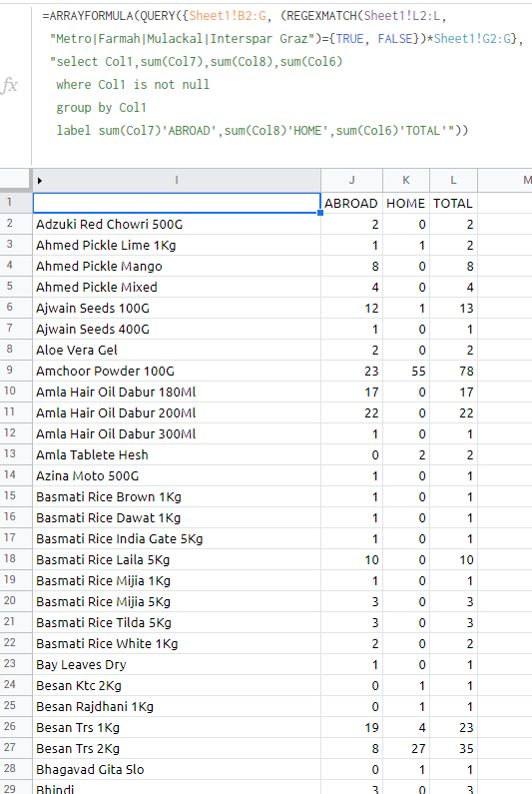Click the HOME header cell
This screenshot has height=794, width=532.
click(406, 203)
